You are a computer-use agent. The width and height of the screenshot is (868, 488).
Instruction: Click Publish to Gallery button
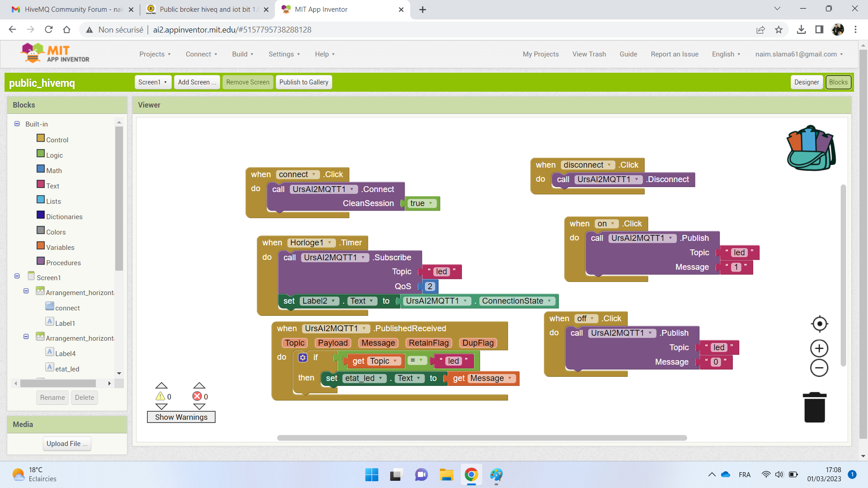(304, 82)
